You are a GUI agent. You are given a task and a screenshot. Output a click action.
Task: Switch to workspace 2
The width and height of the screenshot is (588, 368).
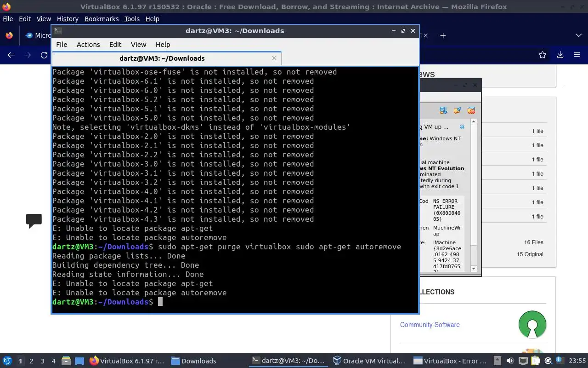31,361
